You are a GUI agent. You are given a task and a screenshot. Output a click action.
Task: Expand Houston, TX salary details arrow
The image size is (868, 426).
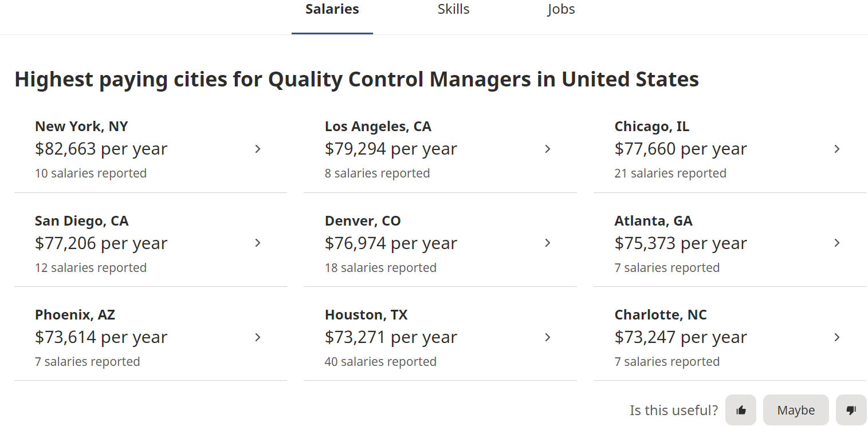click(x=548, y=337)
